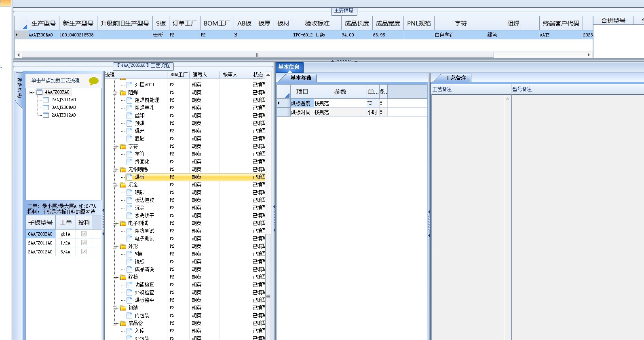Click the page icon next to 功能检查
644x340 pixels.
tap(129, 285)
